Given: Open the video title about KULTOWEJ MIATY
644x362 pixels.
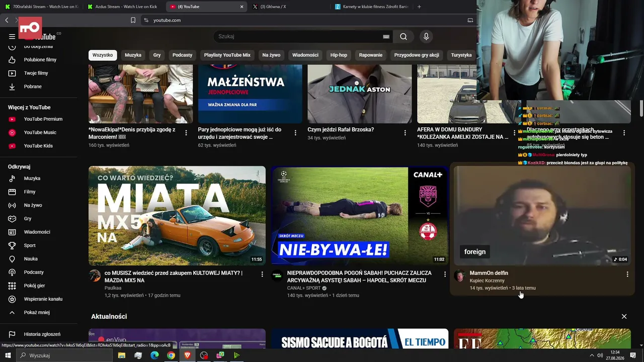Looking at the screenshot, I should click(174, 277).
